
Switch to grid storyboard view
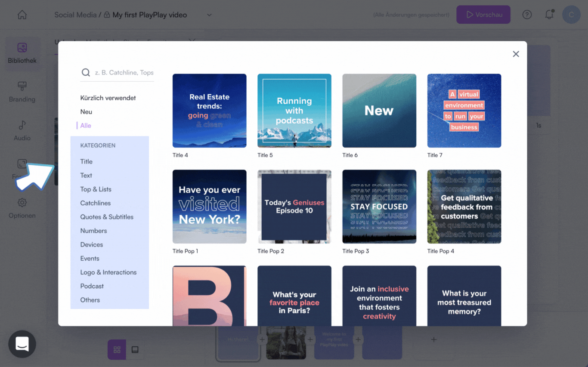pos(117,350)
